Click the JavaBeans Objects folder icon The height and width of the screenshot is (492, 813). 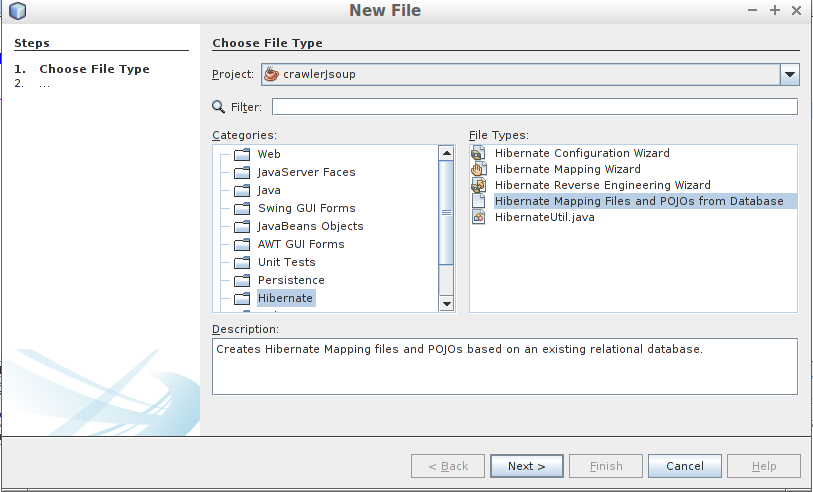click(x=242, y=227)
